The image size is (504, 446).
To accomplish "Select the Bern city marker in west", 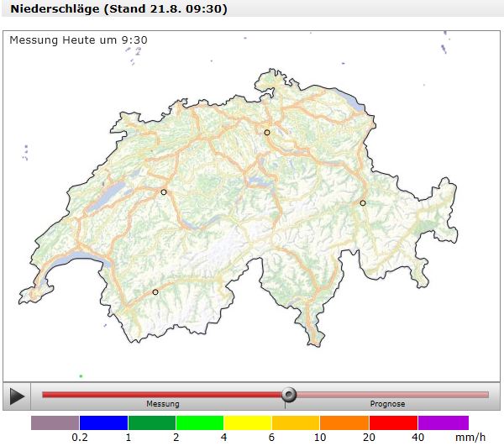I will pyautogui.click(x=164, y=192).
